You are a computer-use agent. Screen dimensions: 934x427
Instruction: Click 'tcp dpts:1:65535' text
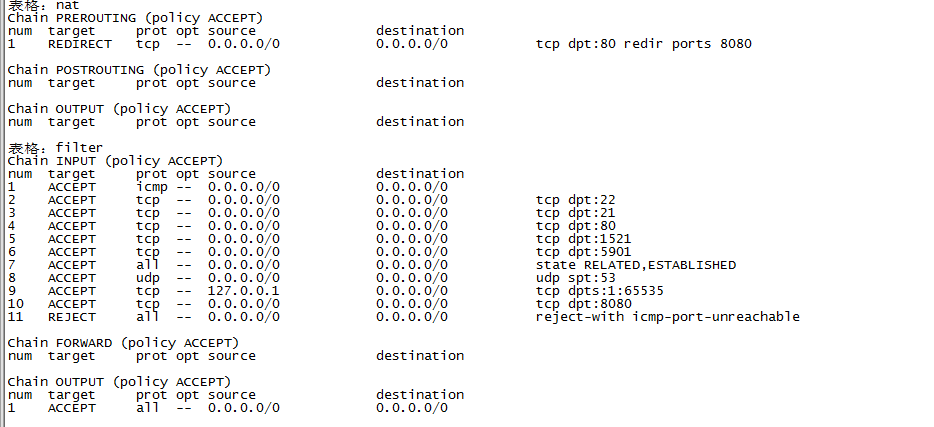(600, 291)
